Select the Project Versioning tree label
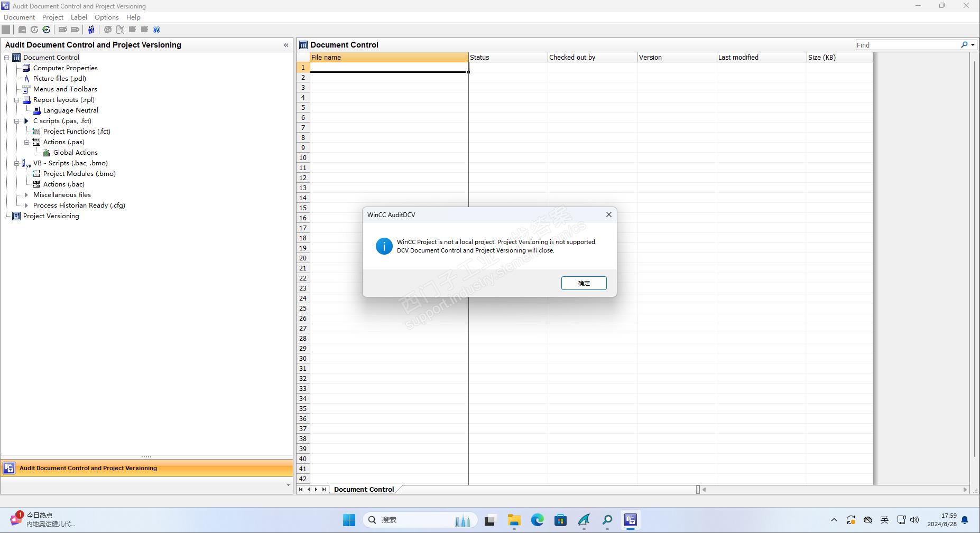This screenshot has height=533, width=980. (51, 216)
